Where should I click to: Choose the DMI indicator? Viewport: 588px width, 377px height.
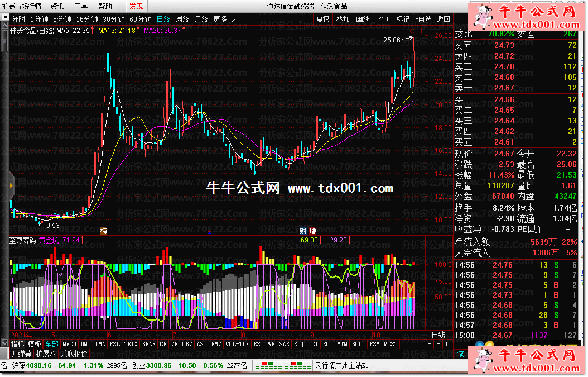click(86, 344)
